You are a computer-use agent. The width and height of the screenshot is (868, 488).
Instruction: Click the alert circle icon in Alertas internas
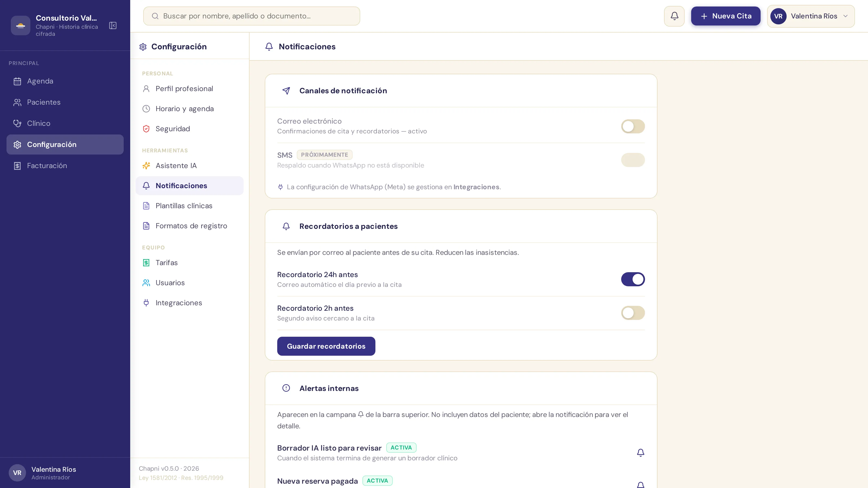(286, 388)
